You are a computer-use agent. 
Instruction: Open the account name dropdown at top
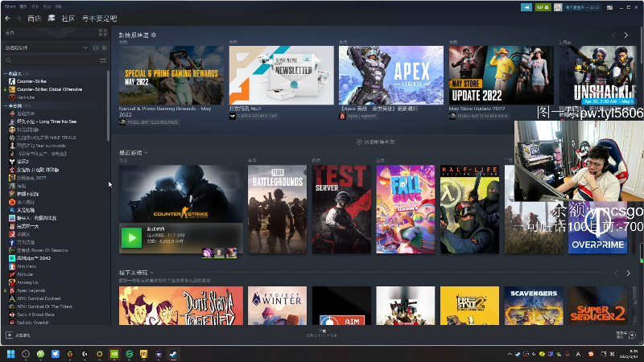[581, 7]
